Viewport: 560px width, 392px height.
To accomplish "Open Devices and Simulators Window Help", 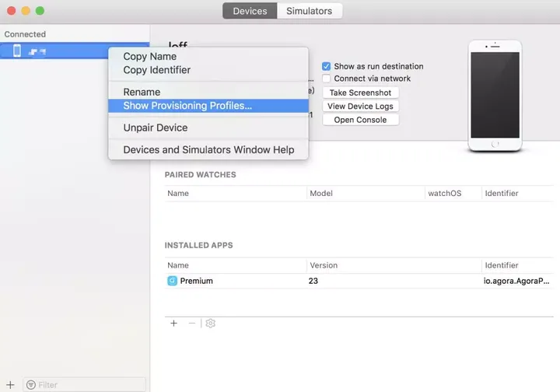I will [208, 149].
